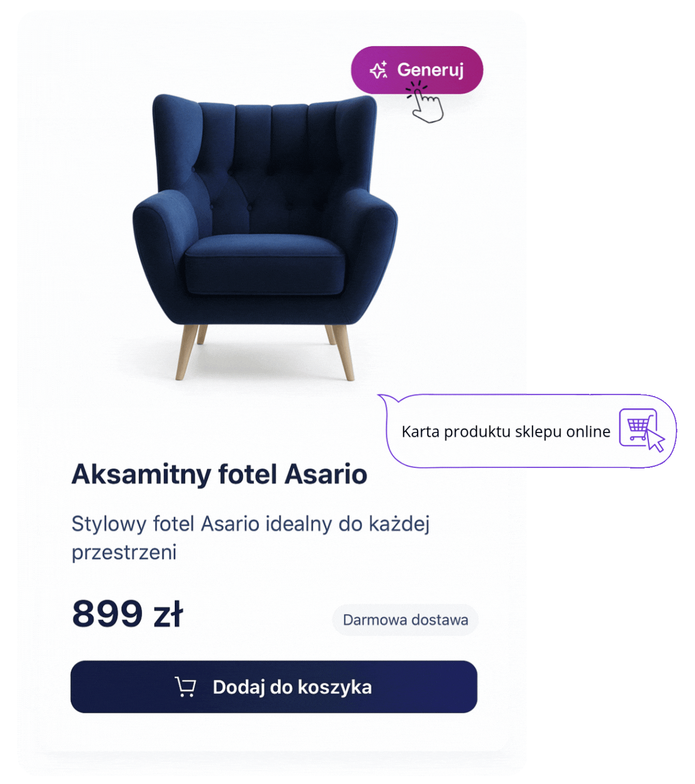Click the 899 zł price
The height and width of the screenshot is (784, 695).
tap(128, 614)
